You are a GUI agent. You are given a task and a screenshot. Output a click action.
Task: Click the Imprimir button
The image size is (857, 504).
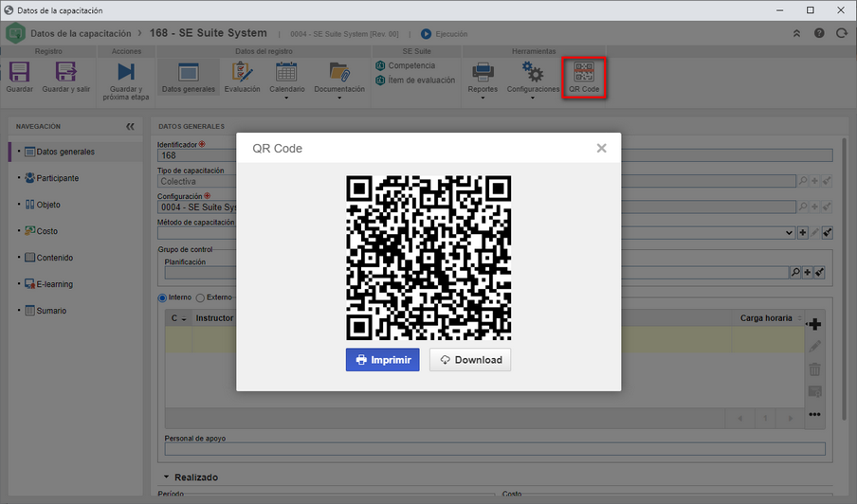coord(383,360)
